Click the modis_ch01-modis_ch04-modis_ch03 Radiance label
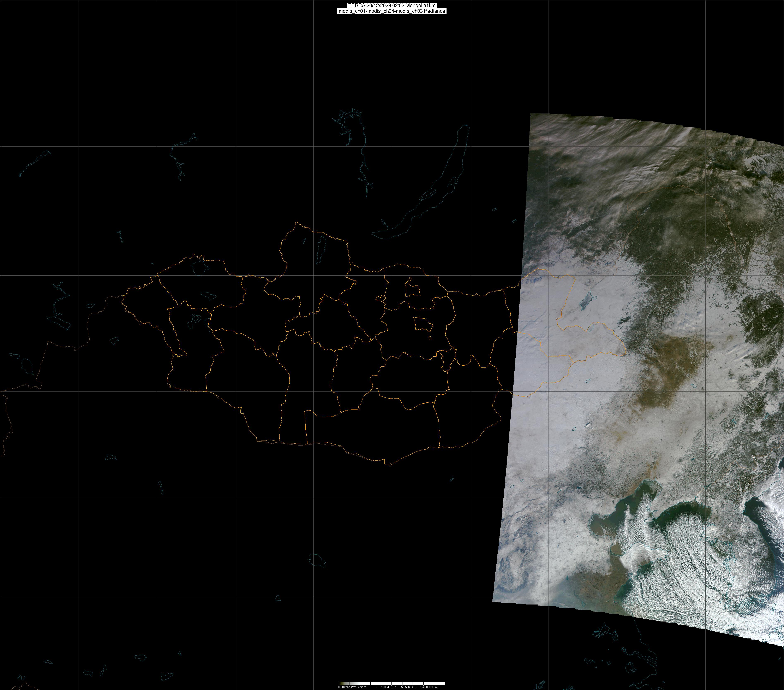Image resolution: width=784 pixels, height=690 pixels. tap(392, 11)
